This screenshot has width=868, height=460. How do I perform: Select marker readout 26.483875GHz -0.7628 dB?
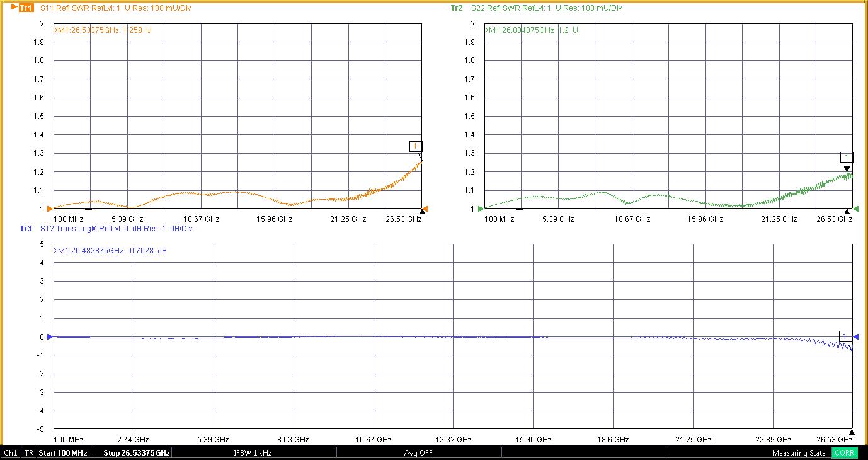(110, 251)
